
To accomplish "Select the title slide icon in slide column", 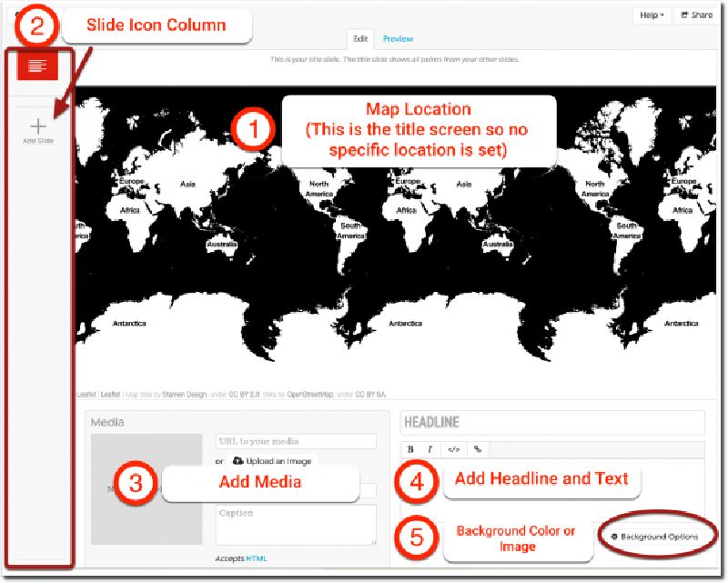I will pyautogui.click(x=38, y=65).
